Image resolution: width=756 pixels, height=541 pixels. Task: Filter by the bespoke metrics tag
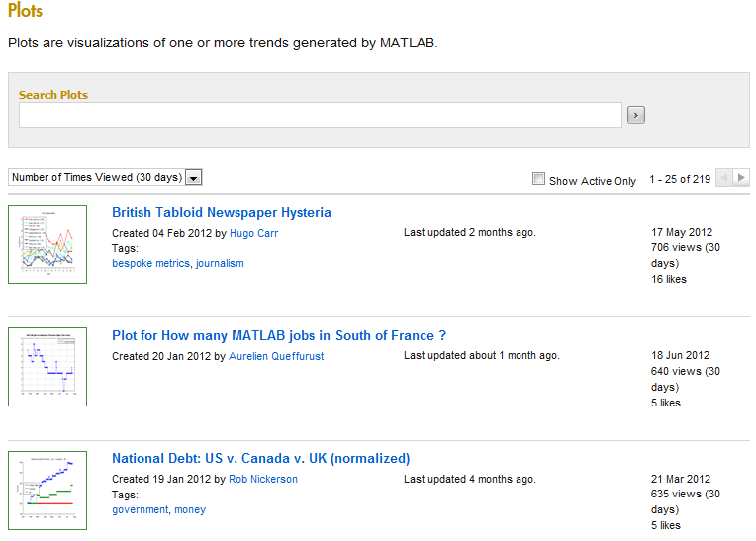[x=150, y=263]
